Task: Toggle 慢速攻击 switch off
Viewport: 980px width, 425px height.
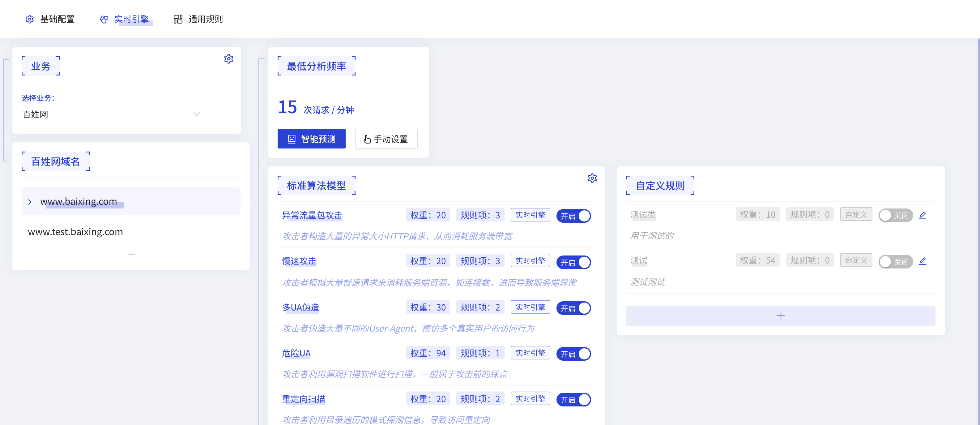Action: tap(573, 262)
